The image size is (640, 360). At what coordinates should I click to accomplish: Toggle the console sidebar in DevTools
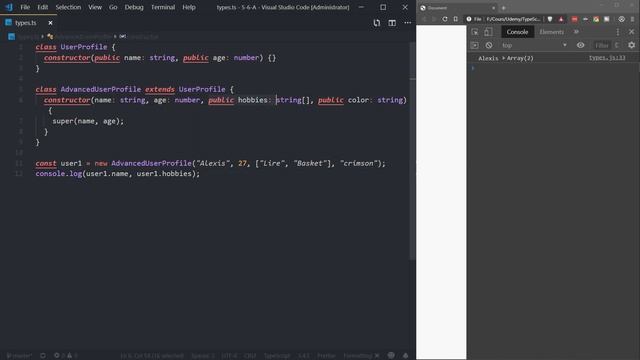[474, 45]
